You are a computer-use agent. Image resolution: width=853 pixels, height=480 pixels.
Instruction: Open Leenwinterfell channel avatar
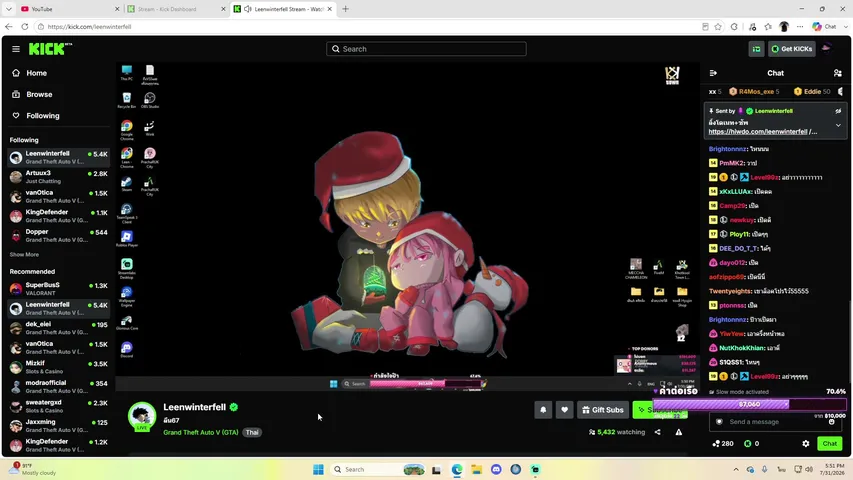[142, 416]
